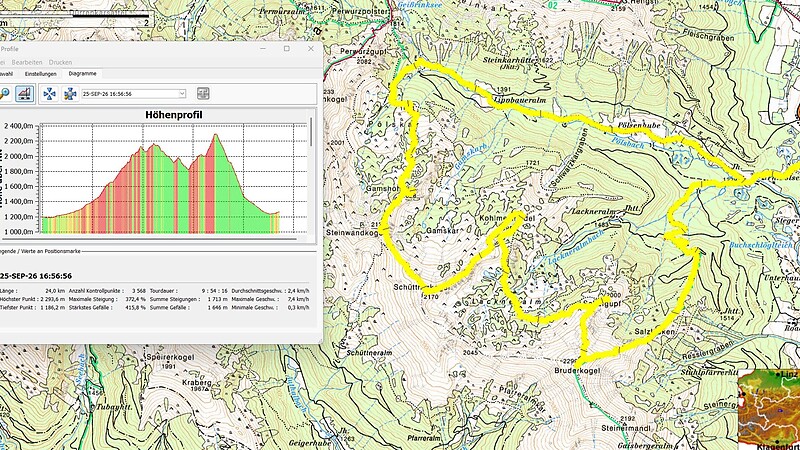Click the highest peak in the elevation profile
This screenshot has height=450, width=800.
(216, 135)
